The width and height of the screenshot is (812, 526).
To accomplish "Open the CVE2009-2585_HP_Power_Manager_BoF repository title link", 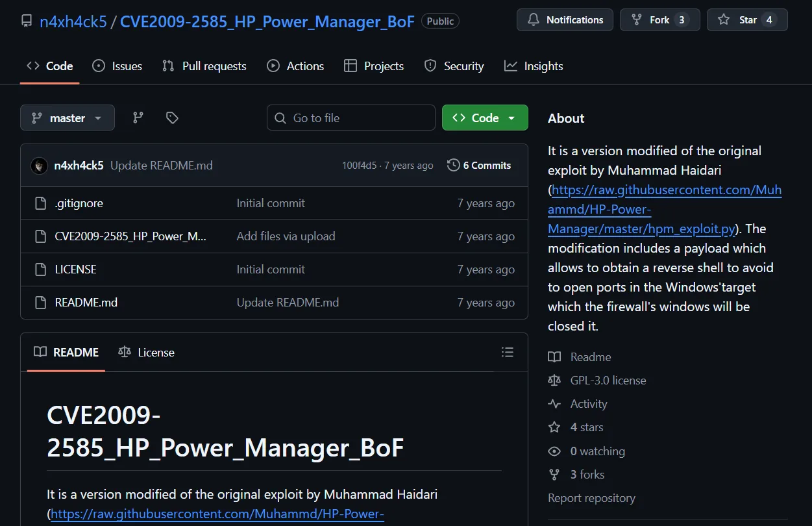I will (x=267, y=21).
